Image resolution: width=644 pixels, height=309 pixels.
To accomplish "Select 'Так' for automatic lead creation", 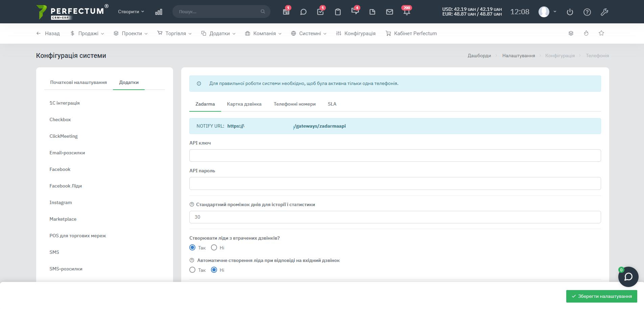I will pos(192,270).
